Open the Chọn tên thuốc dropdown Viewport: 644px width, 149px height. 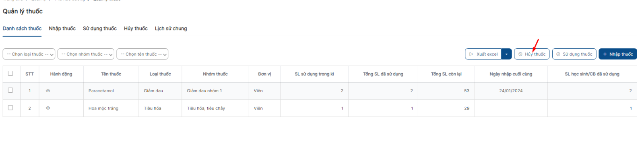click(x=142, y=54)
